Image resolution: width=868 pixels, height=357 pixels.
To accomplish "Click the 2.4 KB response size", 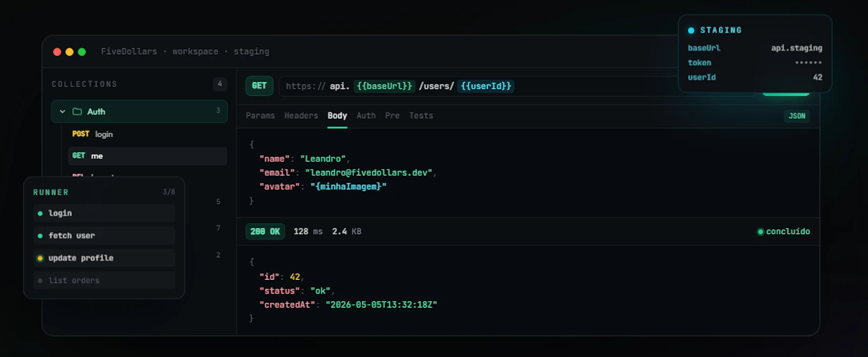I will point(347,232).
